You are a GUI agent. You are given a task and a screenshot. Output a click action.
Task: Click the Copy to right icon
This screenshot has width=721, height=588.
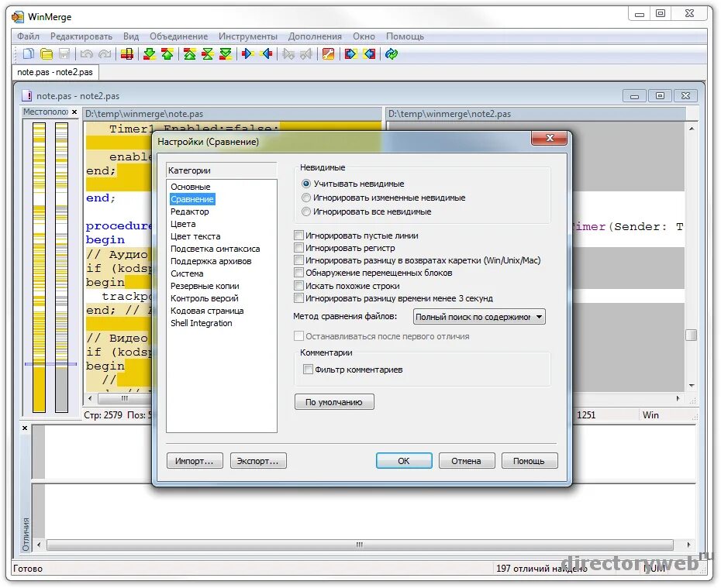[248, 53]
